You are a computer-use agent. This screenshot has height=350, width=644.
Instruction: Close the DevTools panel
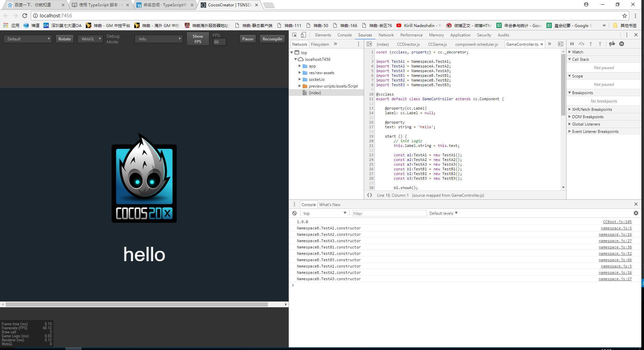pyautogui.click(x=636, y=35)
